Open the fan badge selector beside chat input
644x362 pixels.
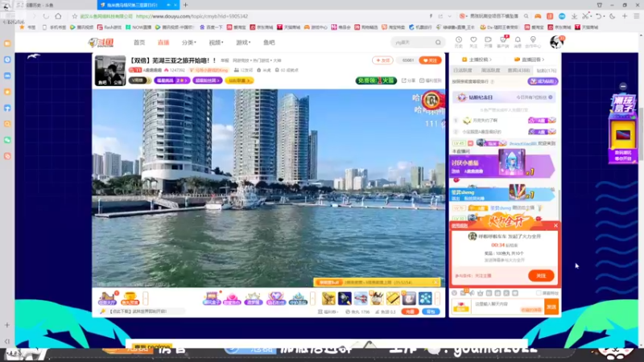tap(460, 306)
